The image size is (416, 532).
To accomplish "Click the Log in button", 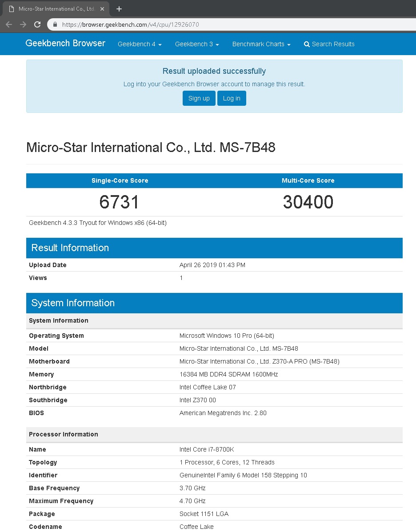I will 232,98.
